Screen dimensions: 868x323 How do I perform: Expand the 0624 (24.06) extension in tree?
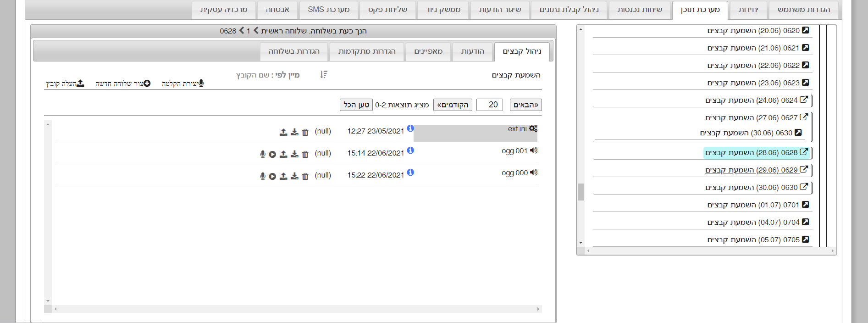804,100
